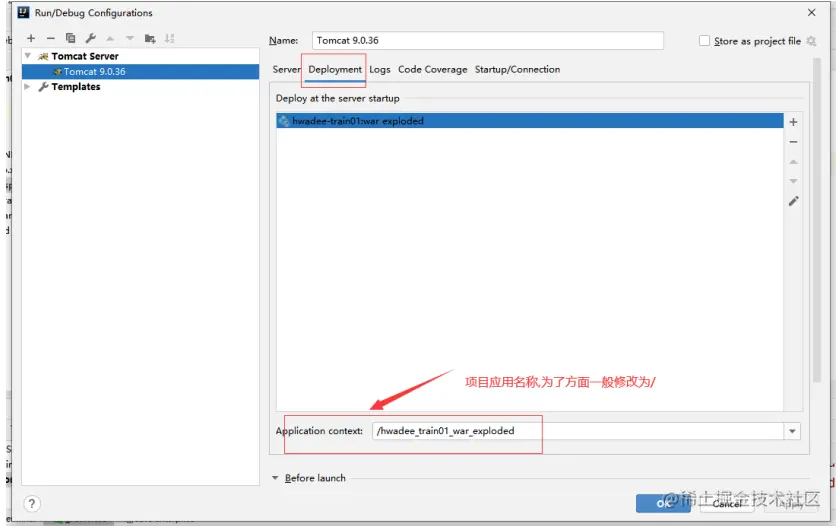
Task: Select the Templates tree label
Action: tap(76, 87)
